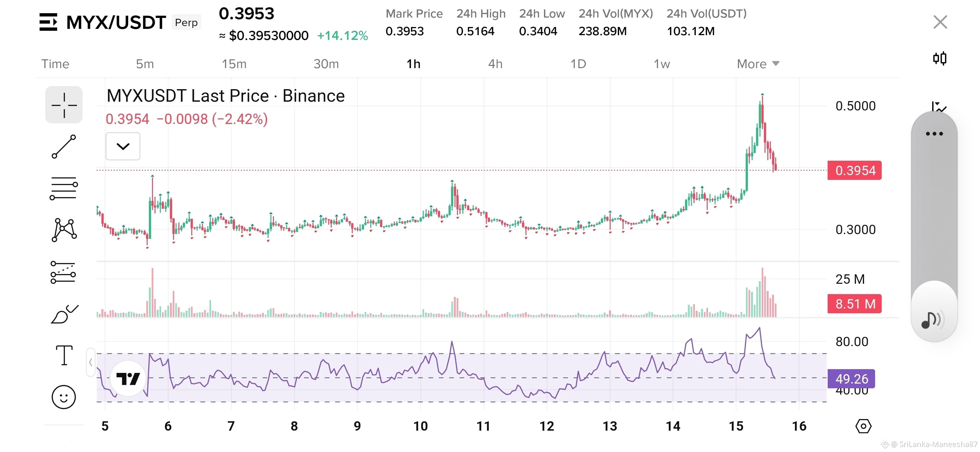Click the 0.3000 price axis label

tap(856, 230)
